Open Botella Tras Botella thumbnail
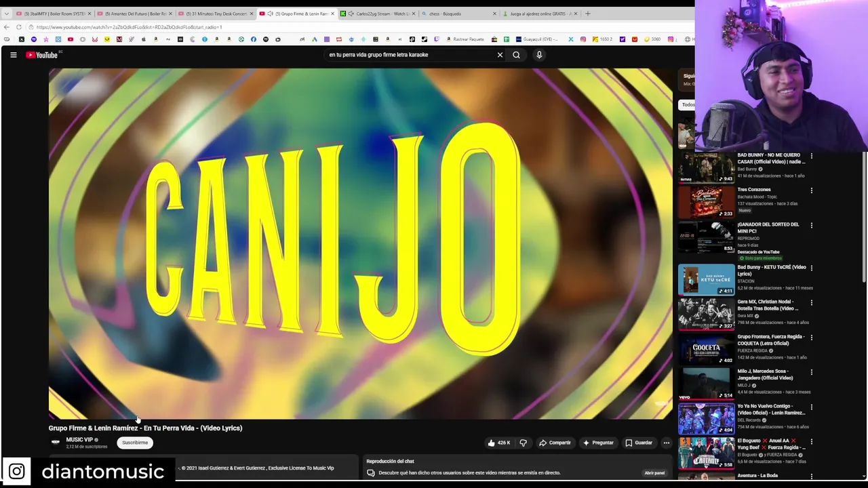 (x=706, y=314)
